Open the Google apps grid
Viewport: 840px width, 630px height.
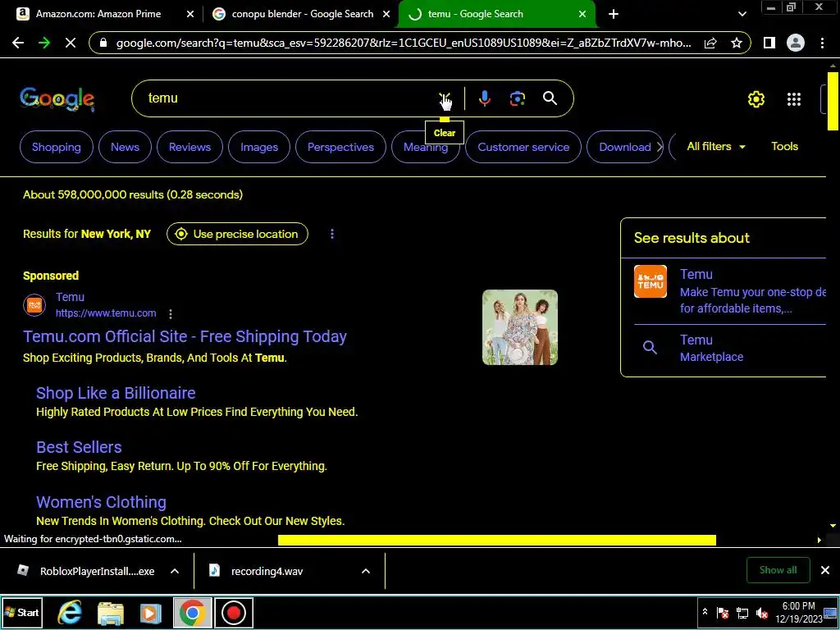click(x=793, y=99)
